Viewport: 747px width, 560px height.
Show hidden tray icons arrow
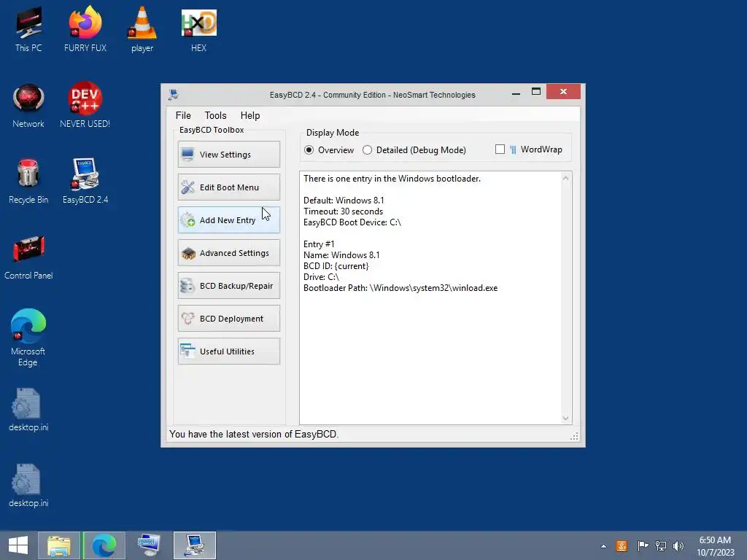coord(603,546)
